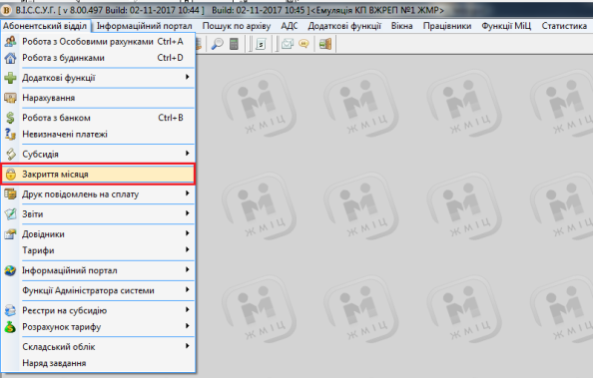
Task: Choose Робота з банком menu entry
Action: pos(98,118)
